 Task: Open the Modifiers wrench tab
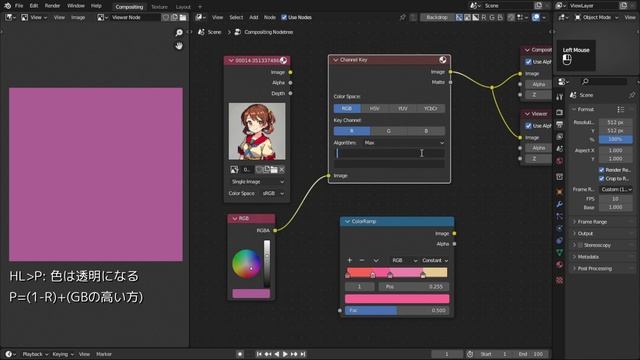pos(560,204)
